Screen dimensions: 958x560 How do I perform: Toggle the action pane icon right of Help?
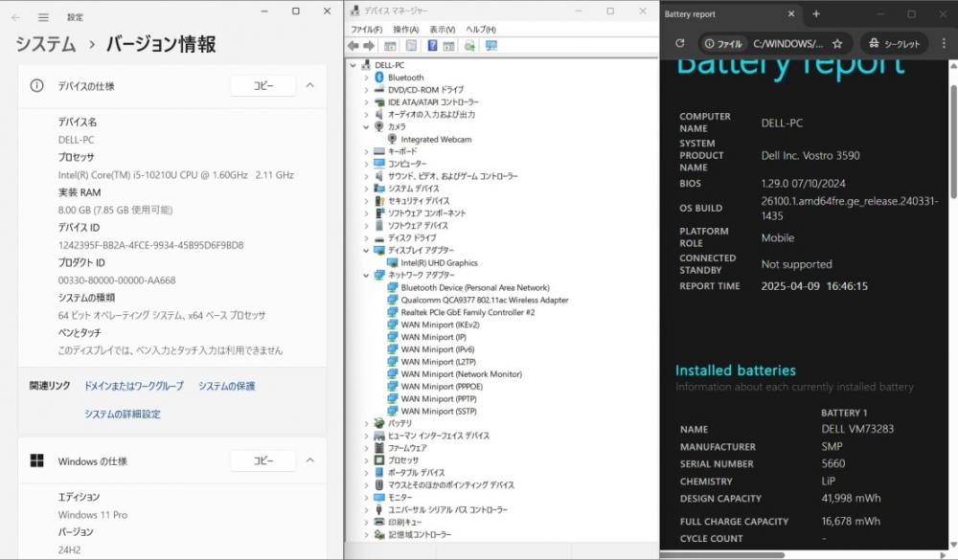448,46
